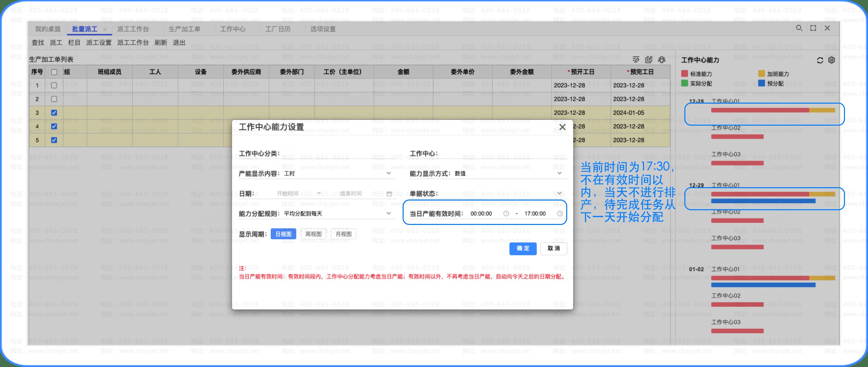The image size is (868, 367).
Task: Select the 日视图 display period option
Action: click(x=283, y=234)
